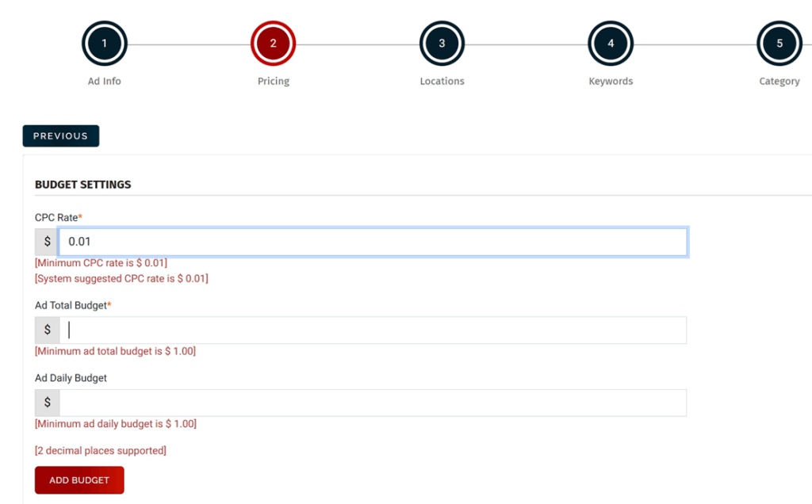Click the Ad Daily Budget field label
The image size is (812, 504).
click(x=71, y=378)
